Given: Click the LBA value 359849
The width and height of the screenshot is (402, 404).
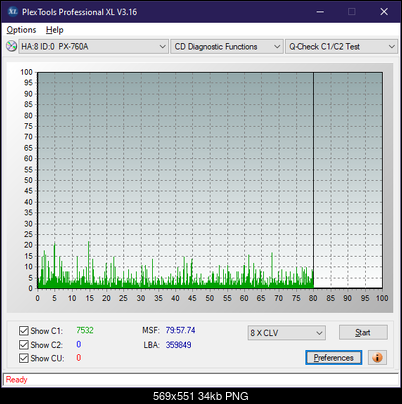Looking at the screenshot, I should coord(178,345).
